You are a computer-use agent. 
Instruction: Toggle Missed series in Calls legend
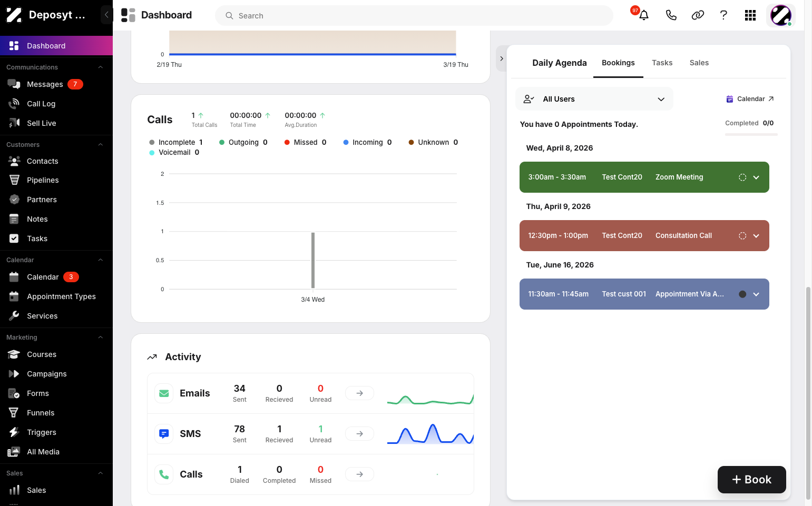tap(305, 142)
